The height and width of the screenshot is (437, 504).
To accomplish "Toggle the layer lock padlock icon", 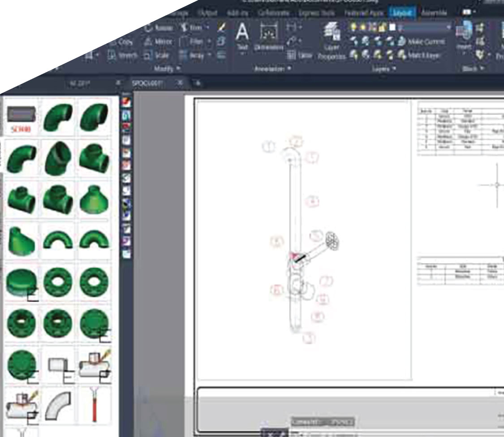I will pos(382,27).
